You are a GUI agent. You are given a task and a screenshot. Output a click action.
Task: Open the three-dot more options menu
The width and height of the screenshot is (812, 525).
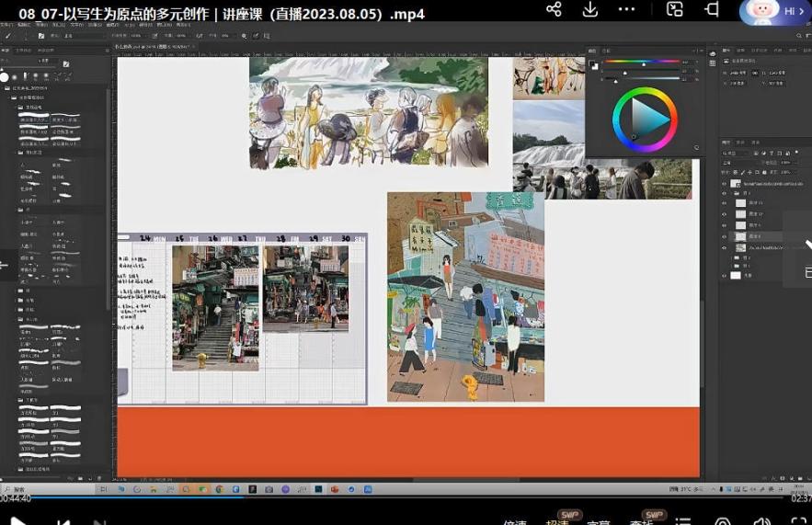click(x=627, y=9)
